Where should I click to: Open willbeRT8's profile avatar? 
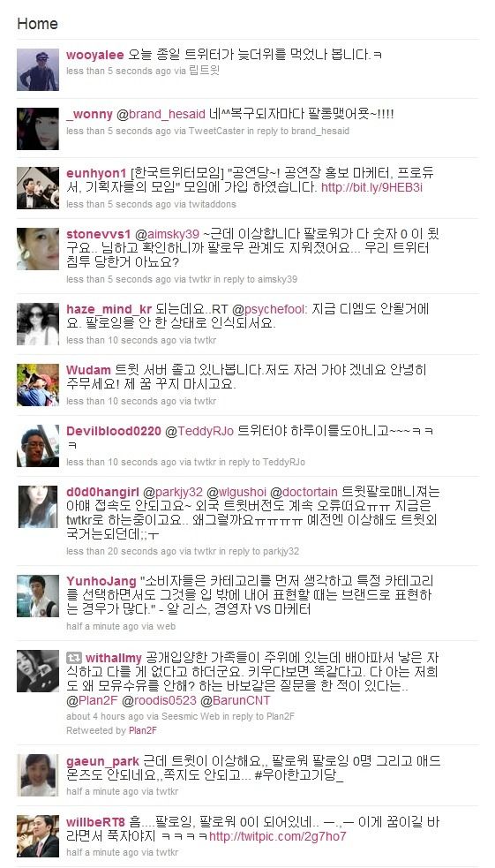coord(38,836)
